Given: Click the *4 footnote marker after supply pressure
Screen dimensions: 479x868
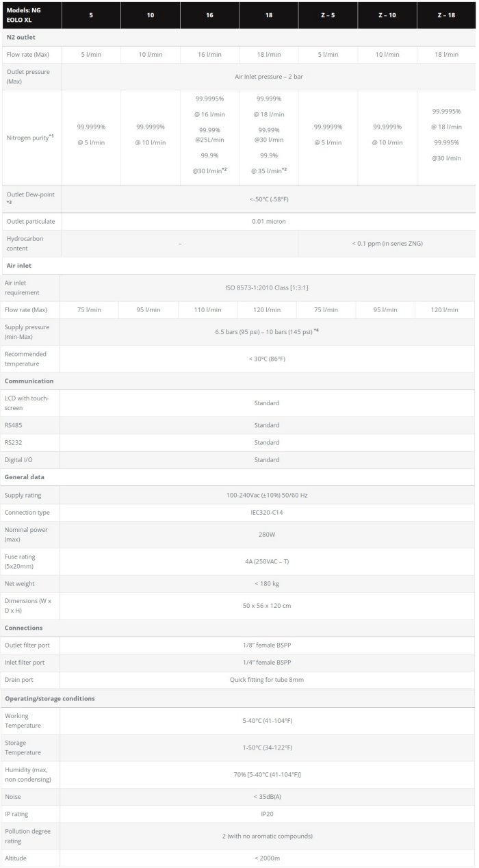Looking at the screenshot, I should click(316, 331).
